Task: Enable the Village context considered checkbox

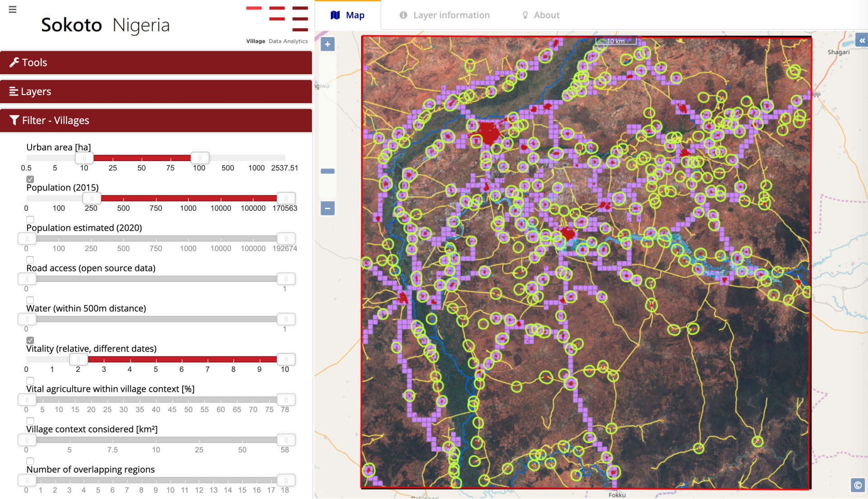Action: (30, 421)
